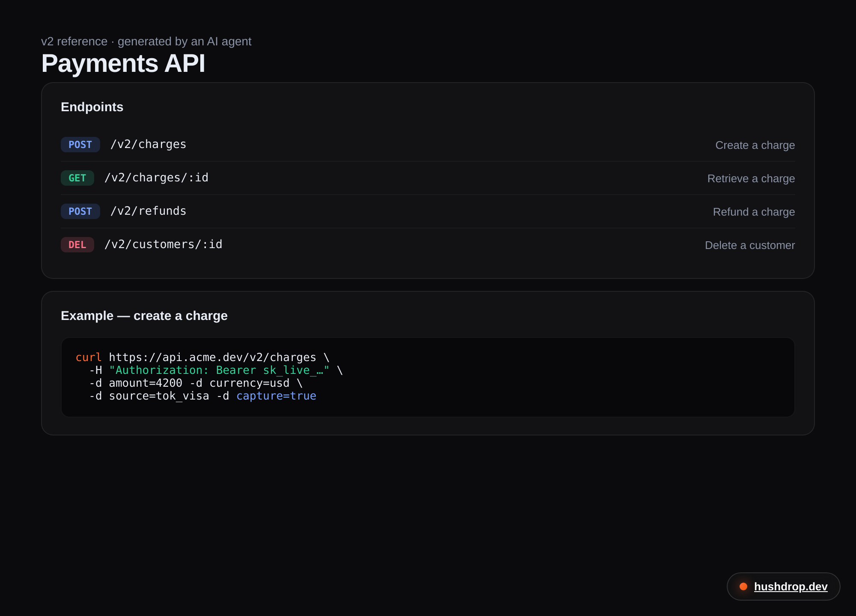Screen dimensions: 856x616
Task: Click the /v2/charges endpoint path
Action: coord(148,145)
